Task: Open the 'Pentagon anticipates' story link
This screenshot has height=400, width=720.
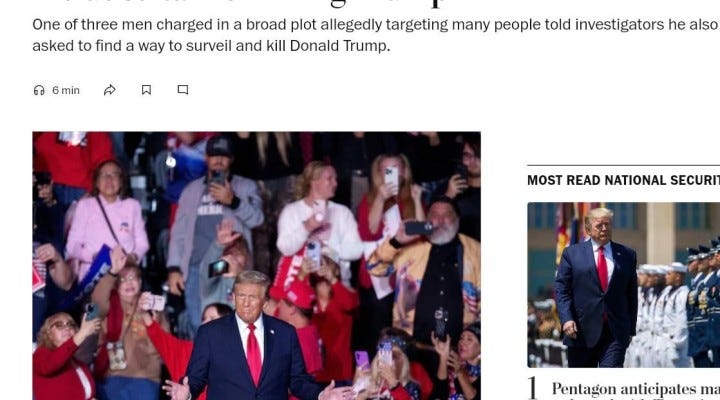Action: (636, 389)
